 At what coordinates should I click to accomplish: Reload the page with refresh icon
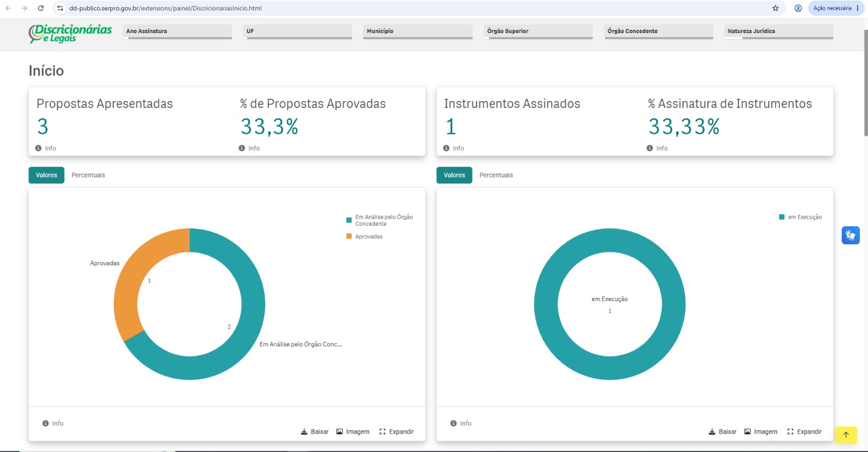pos(41,8)
